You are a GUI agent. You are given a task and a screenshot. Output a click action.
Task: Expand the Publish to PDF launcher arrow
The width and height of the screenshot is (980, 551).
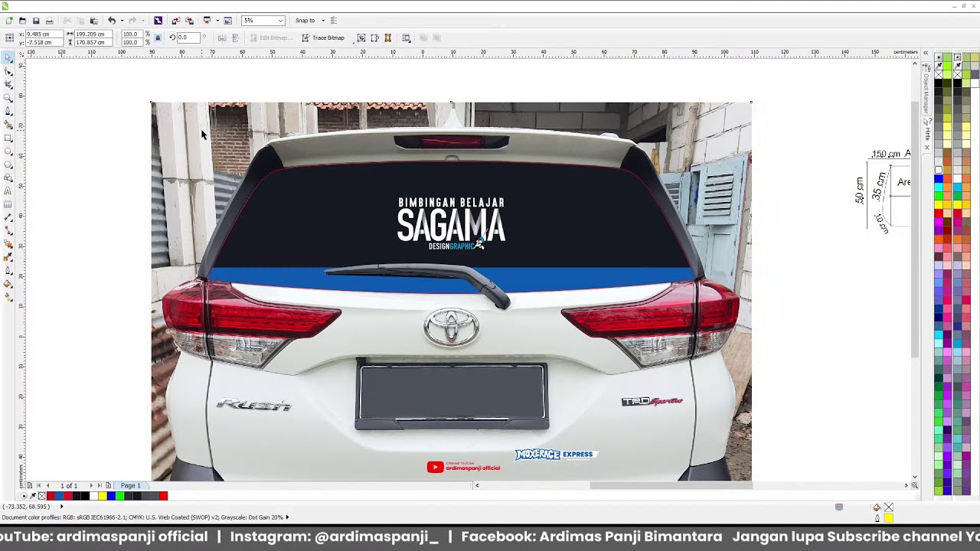216,21
